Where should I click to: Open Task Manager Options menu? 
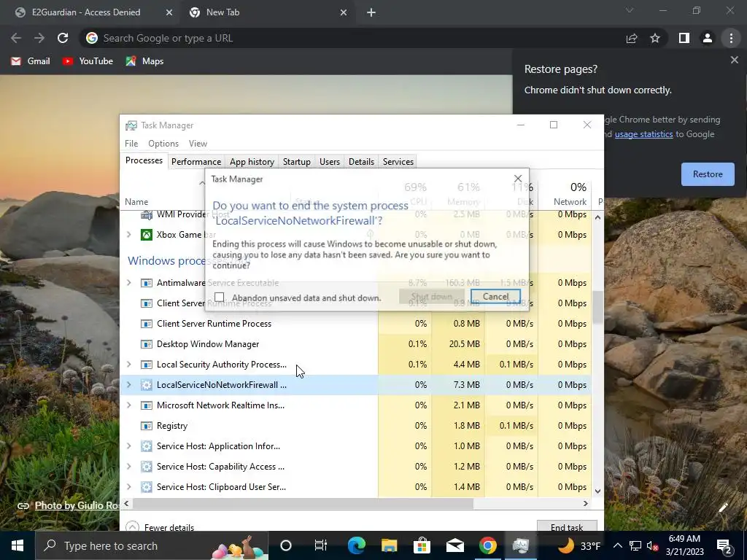pyautogui.click(x=163, y=144)
